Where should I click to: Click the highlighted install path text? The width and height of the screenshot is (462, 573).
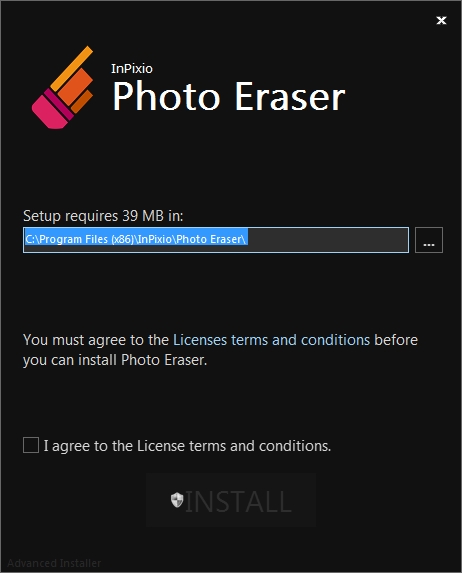point(136,239)
